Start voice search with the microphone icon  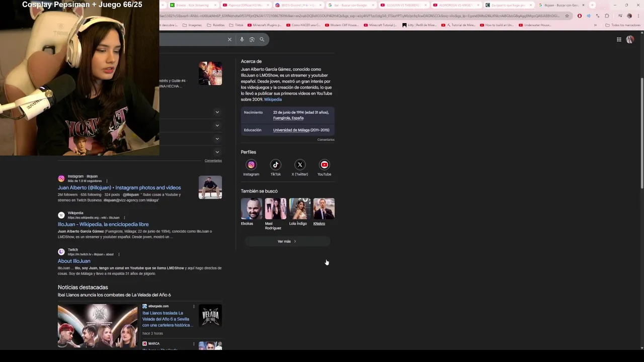pos(242,39)
